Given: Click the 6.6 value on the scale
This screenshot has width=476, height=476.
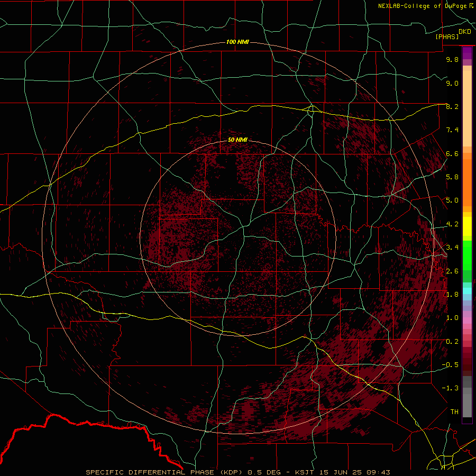Looking at the screenshot, I should coord(452,153).
